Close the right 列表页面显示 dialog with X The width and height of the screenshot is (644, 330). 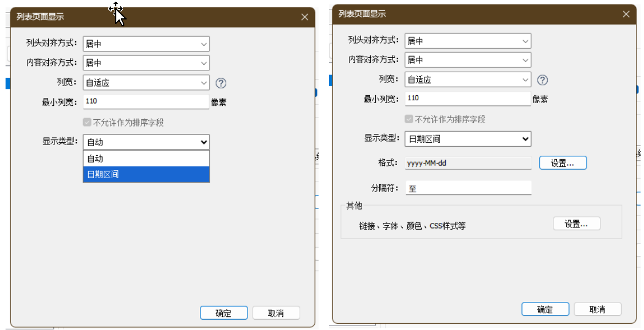pos(626,14)
